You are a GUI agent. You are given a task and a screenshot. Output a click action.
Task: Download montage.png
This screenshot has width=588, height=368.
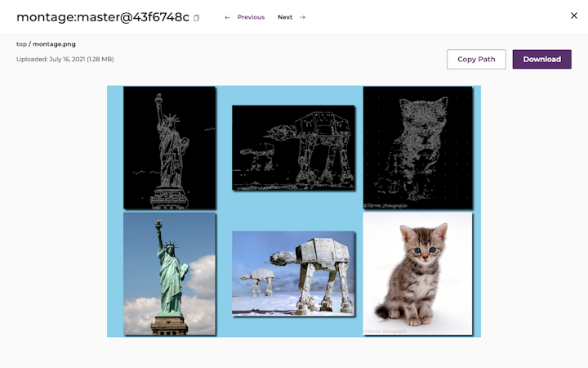pyautogui.click(x=542, y=60)
